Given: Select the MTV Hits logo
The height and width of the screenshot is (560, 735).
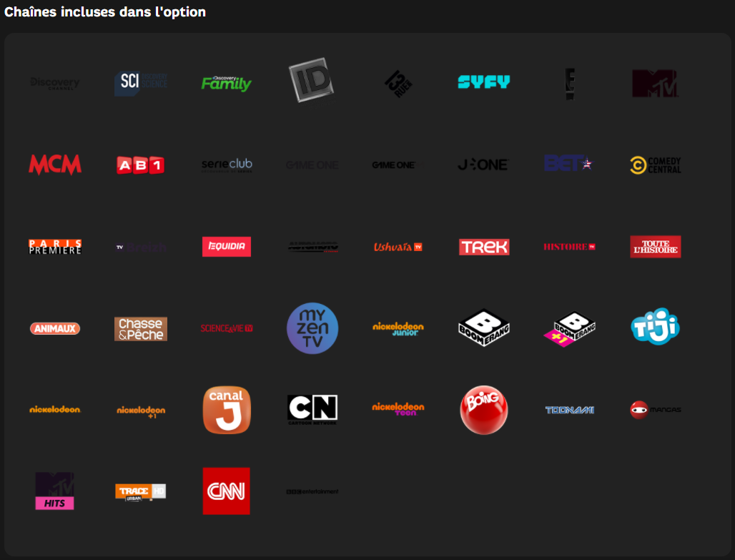Looking at the screenshot, I should pos(55,491).
